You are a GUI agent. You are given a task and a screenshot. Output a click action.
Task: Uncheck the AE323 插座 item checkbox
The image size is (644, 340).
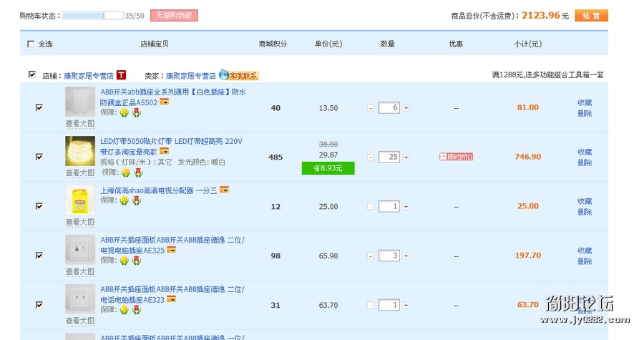click(39, 305)
